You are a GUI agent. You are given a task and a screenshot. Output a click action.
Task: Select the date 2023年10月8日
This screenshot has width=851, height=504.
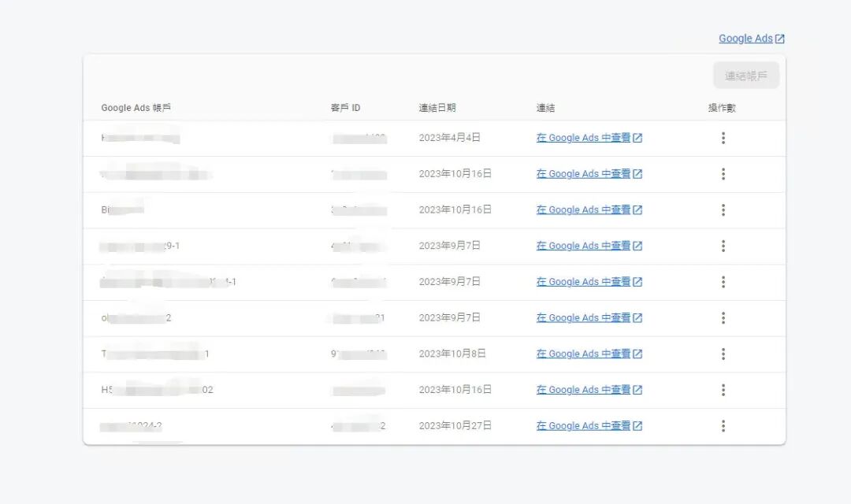(452, 354)
